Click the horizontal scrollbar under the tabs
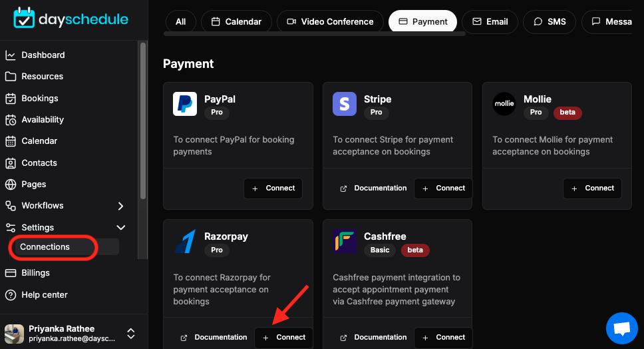The image size is (644, 349). 315,34
